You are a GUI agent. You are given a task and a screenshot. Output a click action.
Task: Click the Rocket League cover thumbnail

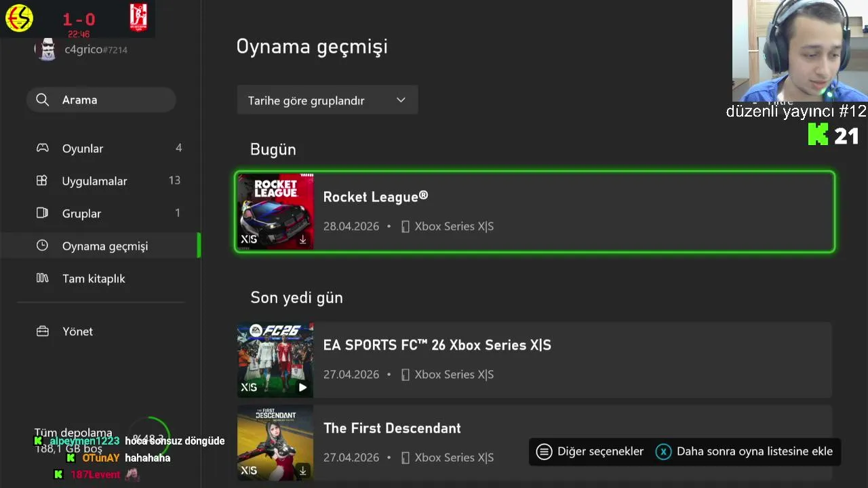click(x=275, y=211)
